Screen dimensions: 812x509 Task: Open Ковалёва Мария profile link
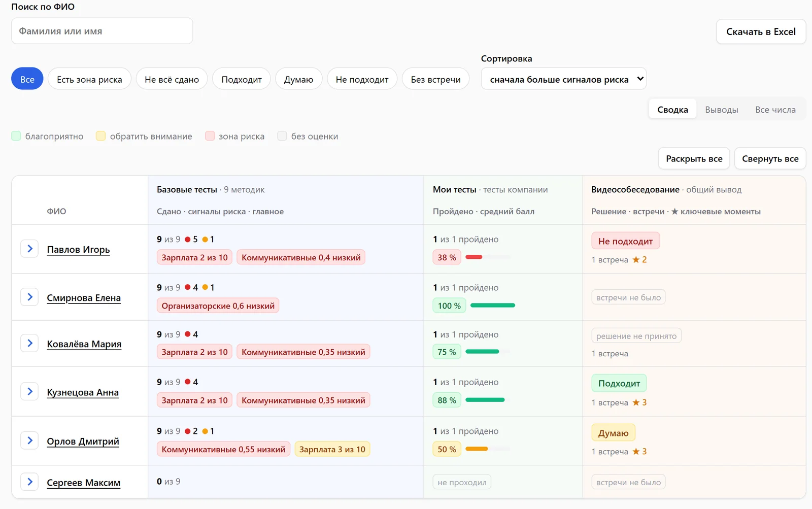(x=84, y=344)
